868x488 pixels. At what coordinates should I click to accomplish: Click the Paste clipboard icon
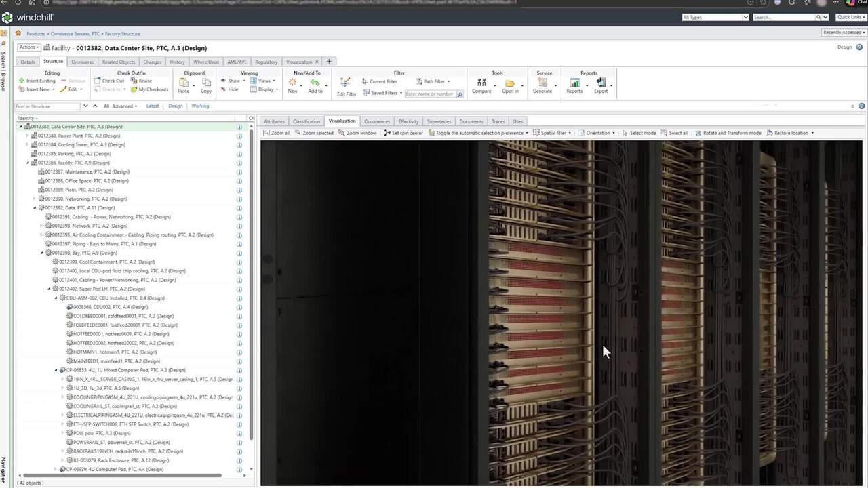click(183, 83)
